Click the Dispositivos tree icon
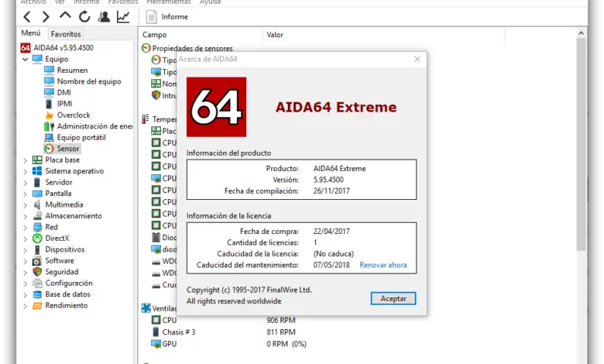Image resolution: width=604 pixels, height=364 pixels. (37, 249)
